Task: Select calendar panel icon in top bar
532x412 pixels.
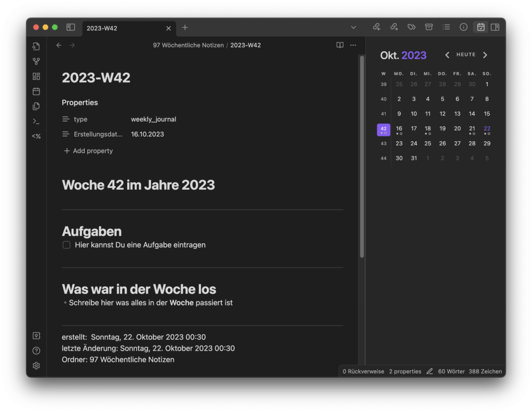Action: pyautogui.click(x=481, y=27)
